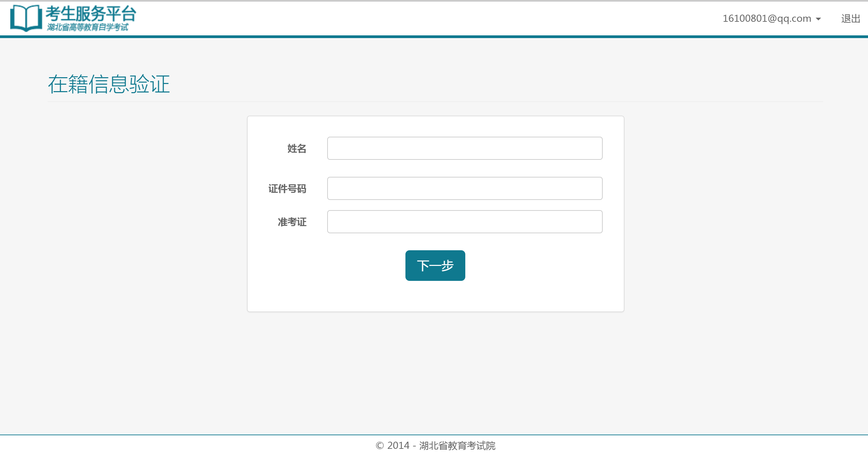Viewport: 868px width, 457px height.
Task: Click the 姓名 field label
Action: pyautogui.click(x=297, y=149)
